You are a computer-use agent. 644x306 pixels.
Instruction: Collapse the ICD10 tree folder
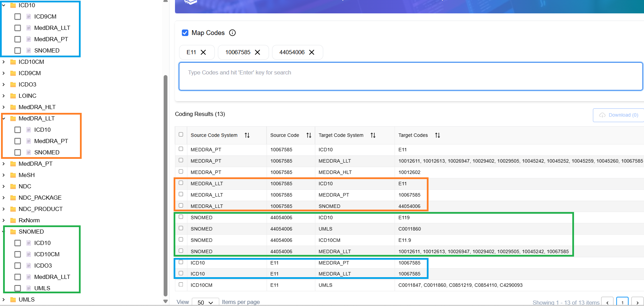pyautogui.click(x=4, y=5)
